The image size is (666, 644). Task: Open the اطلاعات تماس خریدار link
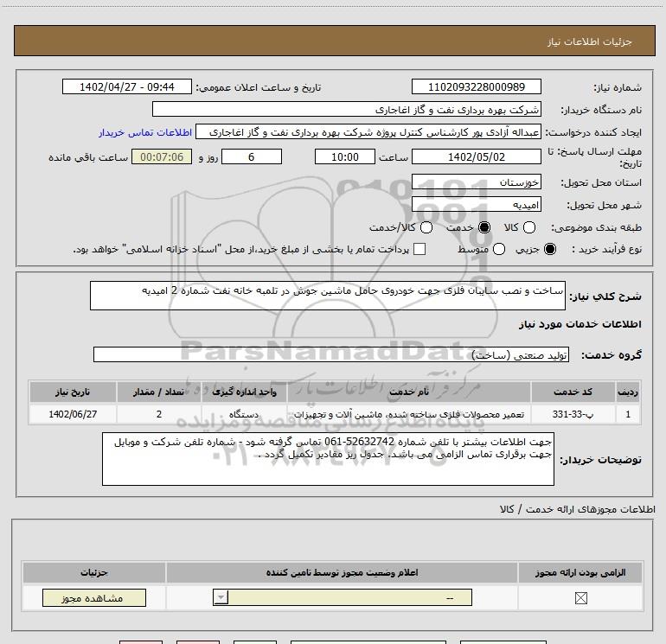(x=145, y=132)
